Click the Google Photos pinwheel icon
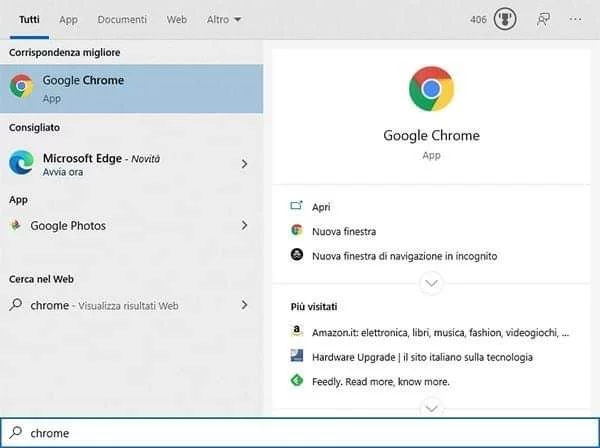This screenshot has height=448, width=600. [x=16, y=225]
